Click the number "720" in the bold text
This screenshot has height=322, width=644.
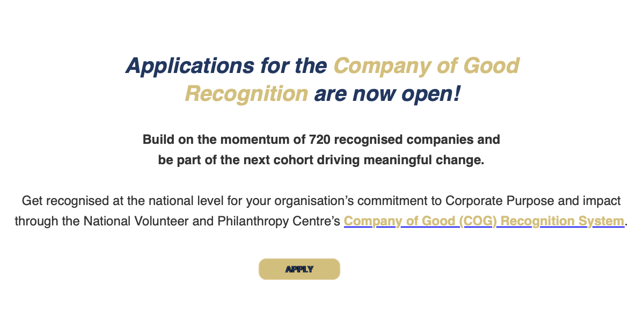click(x=320, y=140)
